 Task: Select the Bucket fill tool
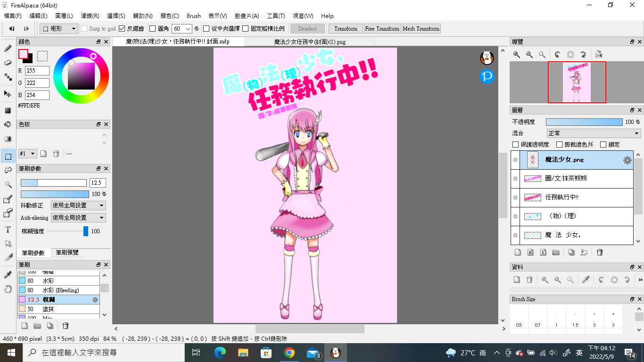point(8,124)
